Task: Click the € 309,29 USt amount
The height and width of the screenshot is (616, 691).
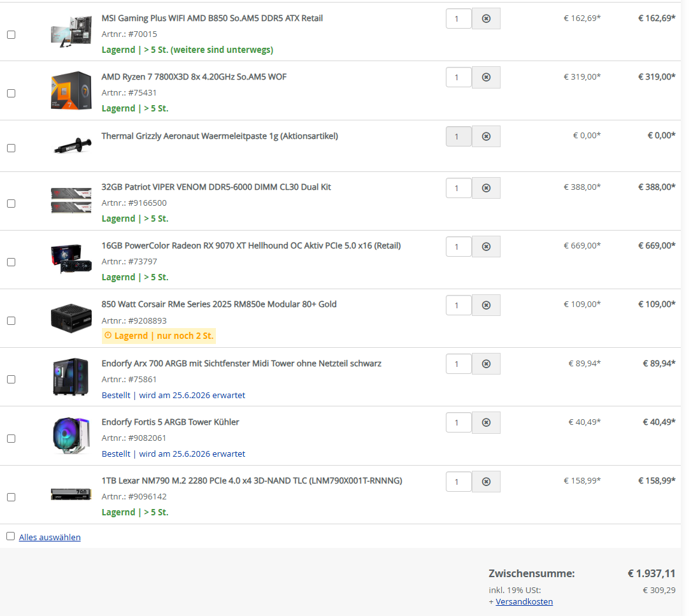Action: click(x=659, y=590)
